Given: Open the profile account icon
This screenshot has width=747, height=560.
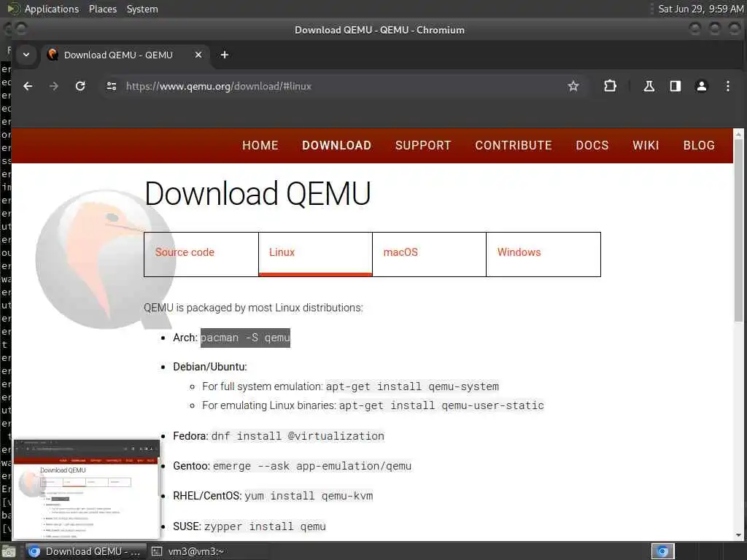Looking at the screenshot, I should point(701,86).
